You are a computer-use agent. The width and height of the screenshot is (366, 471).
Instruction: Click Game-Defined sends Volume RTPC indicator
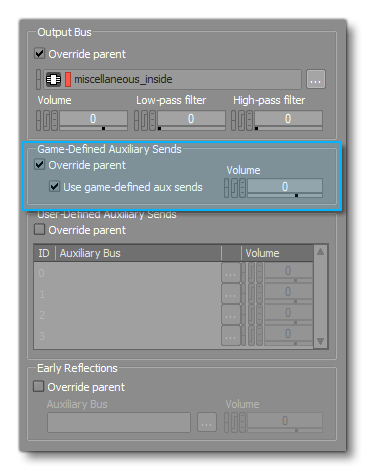[234, 188]
